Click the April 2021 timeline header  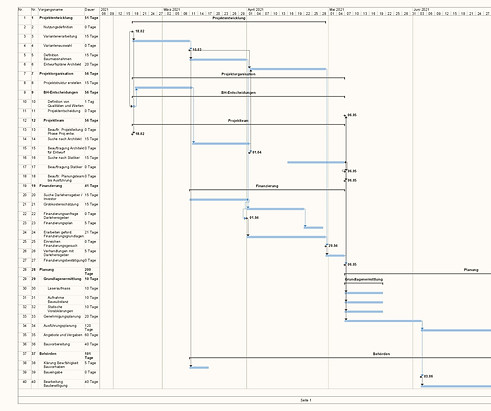(x=255, y=10)
